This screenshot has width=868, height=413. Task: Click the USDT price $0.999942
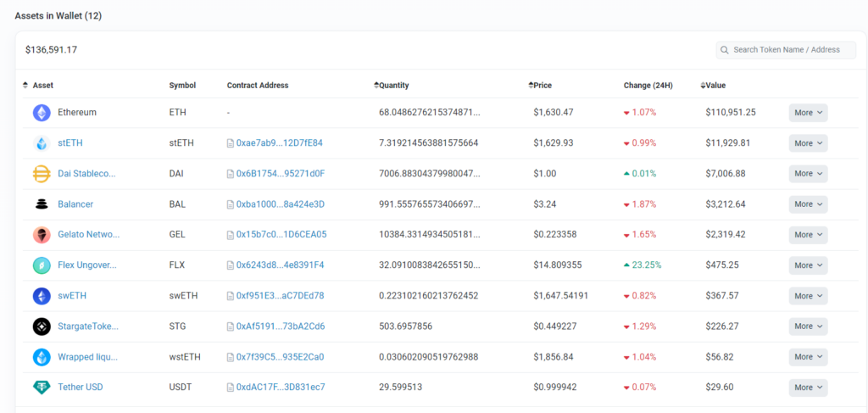(555, 387)
